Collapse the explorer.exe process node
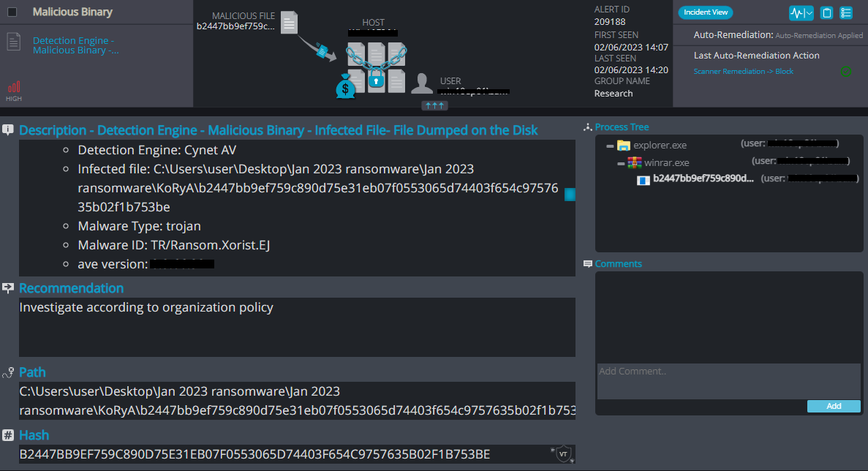868x471 pixels. point(610,146)
